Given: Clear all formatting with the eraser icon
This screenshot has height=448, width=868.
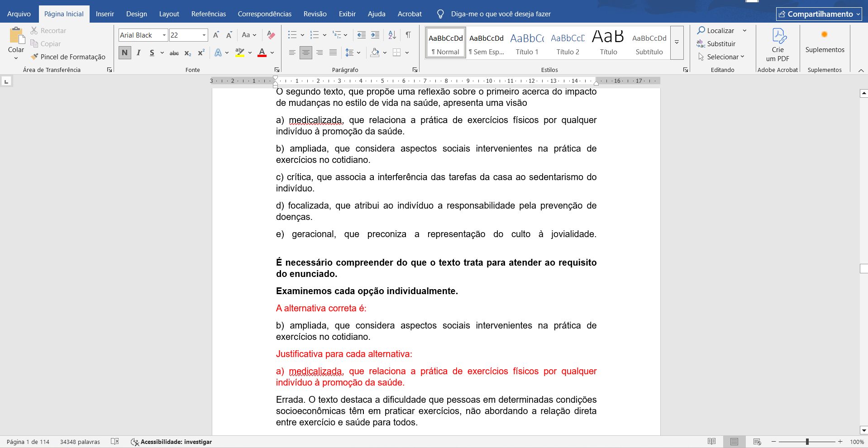Looking at the screenshot, I should pyautogui.click(x=271, y=35).
